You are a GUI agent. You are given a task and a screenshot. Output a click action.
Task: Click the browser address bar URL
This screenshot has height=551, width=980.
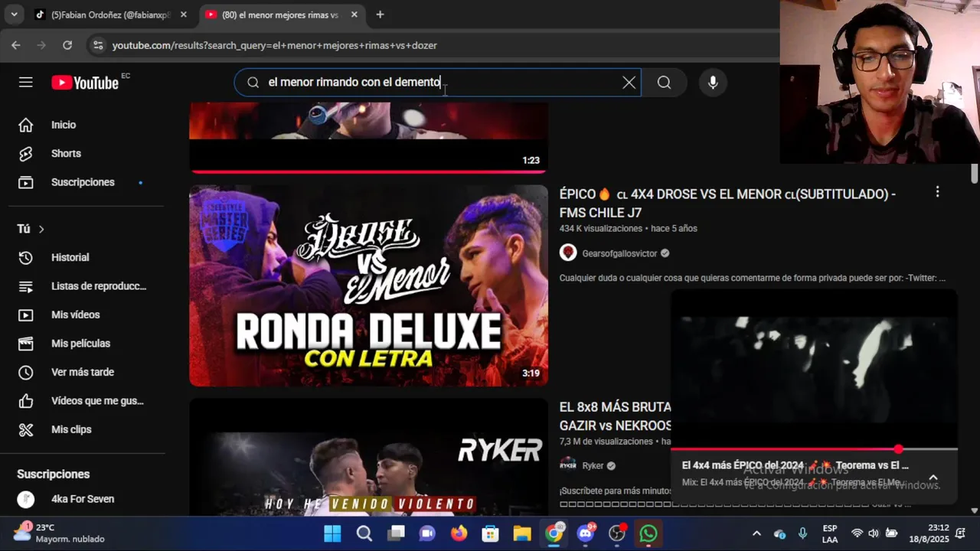(x=274, y=46)
